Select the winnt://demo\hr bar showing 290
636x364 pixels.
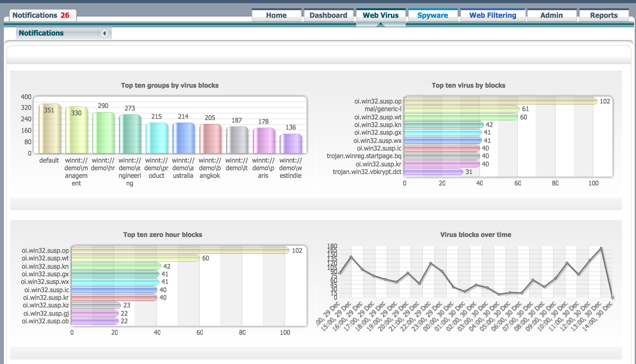tap(103, 133)
